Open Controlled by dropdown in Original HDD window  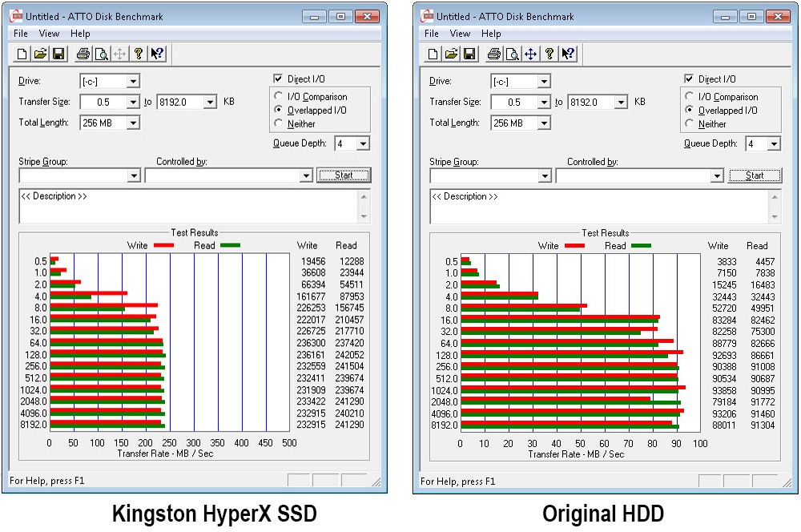(717, 175)
